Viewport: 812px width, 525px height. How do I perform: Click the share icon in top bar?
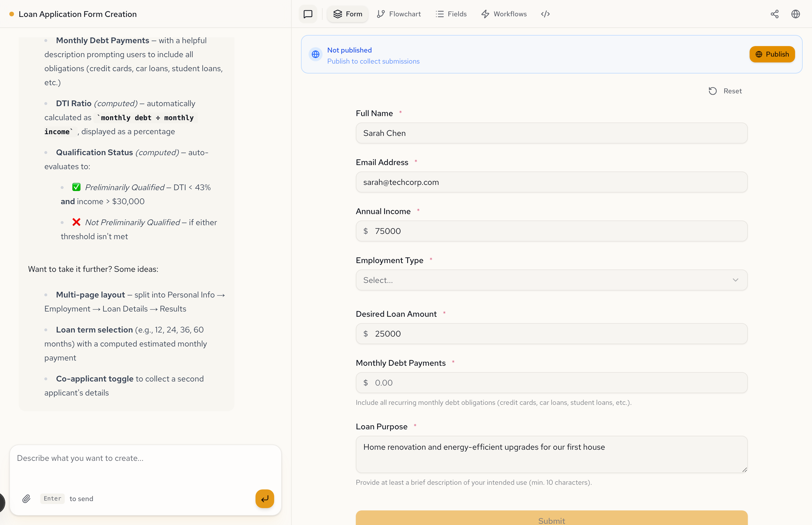click(x=774, y=14)
